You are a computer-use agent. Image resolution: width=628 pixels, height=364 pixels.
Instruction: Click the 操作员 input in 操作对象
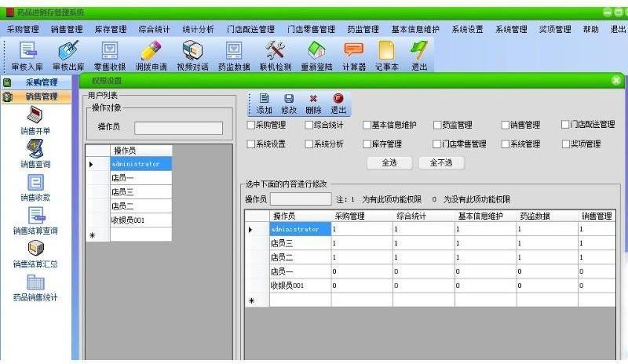[x=179, y=128]
